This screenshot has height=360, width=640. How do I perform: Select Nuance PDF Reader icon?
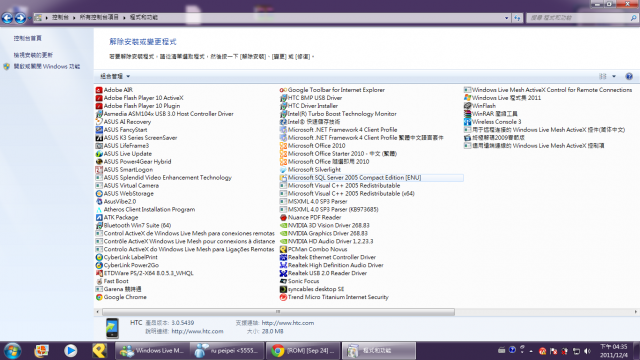point(283,218)
